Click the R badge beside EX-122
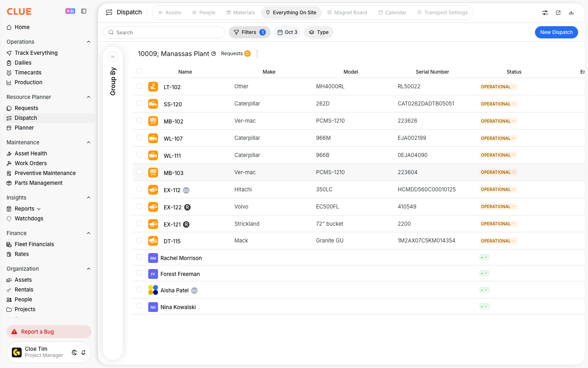Screen dimensions: 588x368 pos(187,207)
